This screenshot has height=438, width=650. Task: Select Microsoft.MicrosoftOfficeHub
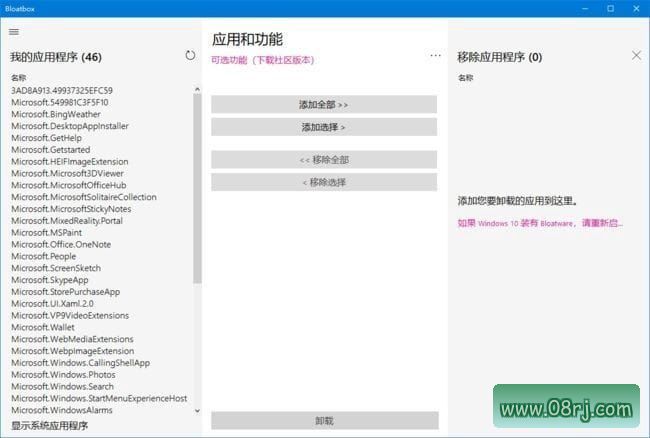(x=68, y=185)
